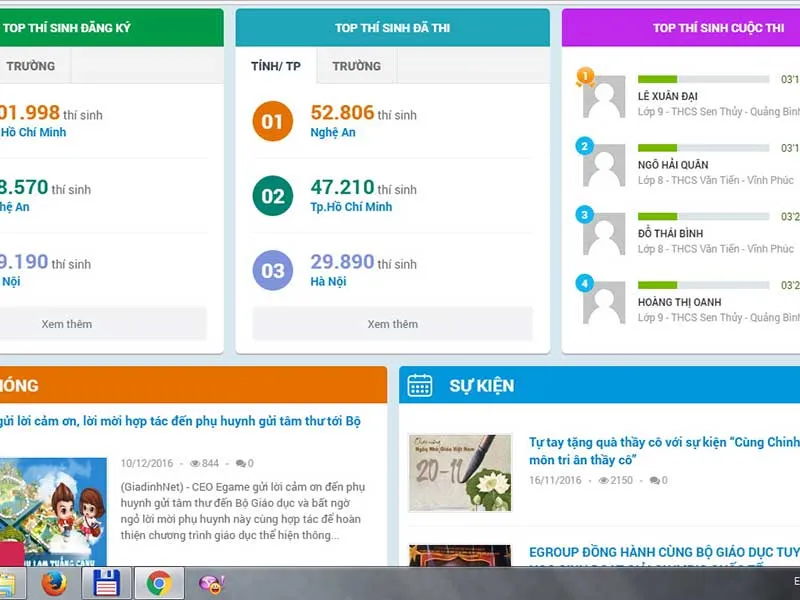This screenshot has width=800, height=600.
Task: Click Xem thêm under Top Thí Sinh Đăng Ký
Action: (x=67, y=324)
